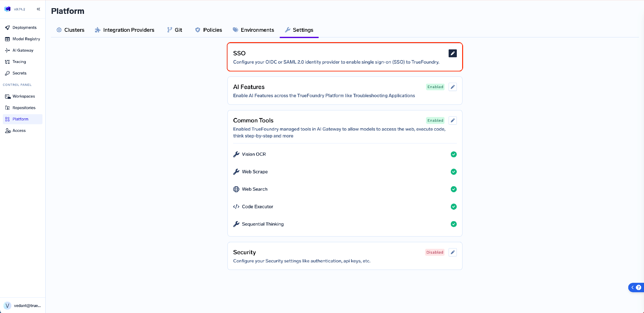
Task: Click the Model Registry table icon
Action: click(x=8, y=39)
